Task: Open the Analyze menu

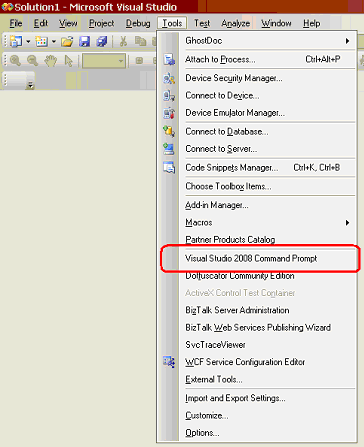Action: [x=235, y=23]
